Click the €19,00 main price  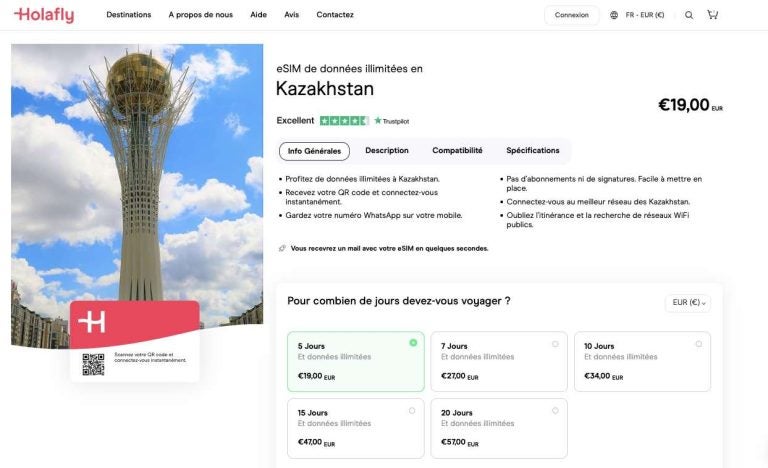point(690,105)
